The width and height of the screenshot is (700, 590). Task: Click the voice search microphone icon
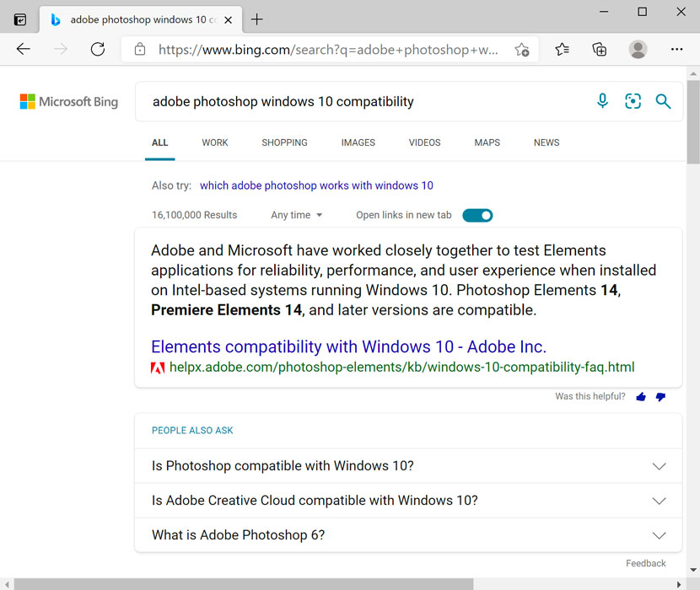point(602,101)
